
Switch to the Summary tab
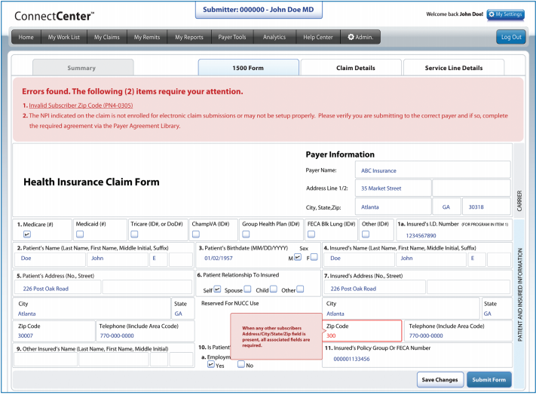pos(82,68)
